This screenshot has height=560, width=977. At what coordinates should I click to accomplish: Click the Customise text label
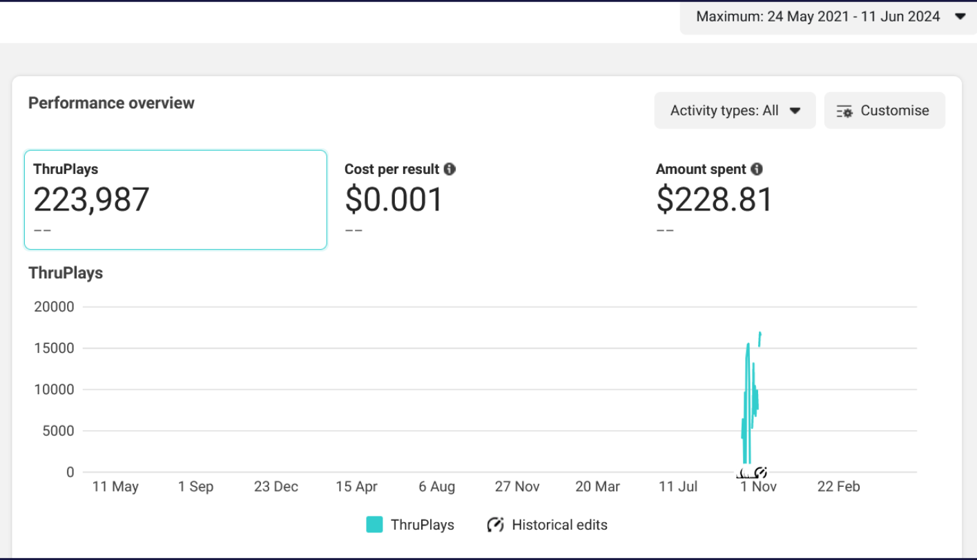point(894,110)
